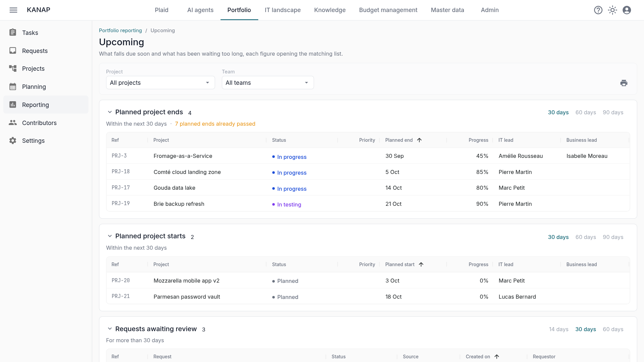Switch to the AI agents tab
Viewport: 644px width, 362px height.
[200, 10]
